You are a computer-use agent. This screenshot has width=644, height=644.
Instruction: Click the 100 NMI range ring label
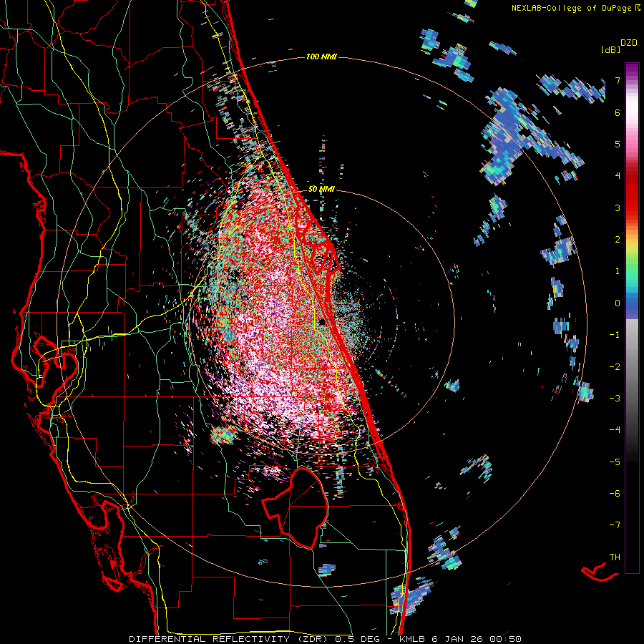[x=321, y=57]
